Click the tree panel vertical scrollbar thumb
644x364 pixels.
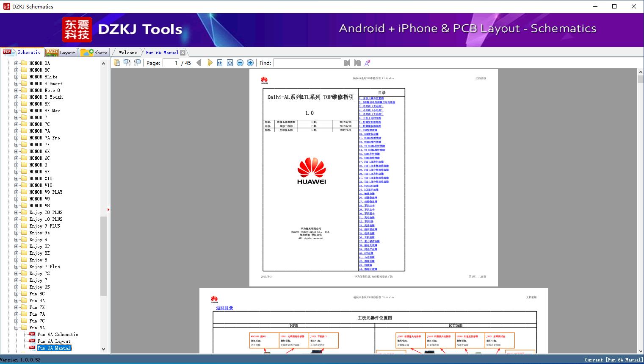(x=103, y=256)
